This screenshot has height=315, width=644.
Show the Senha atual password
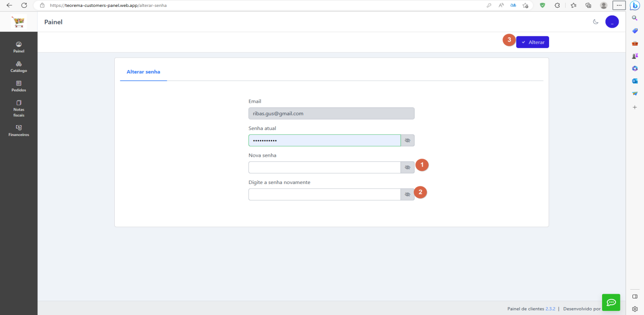pyautogui.click(x=408, y=140)
